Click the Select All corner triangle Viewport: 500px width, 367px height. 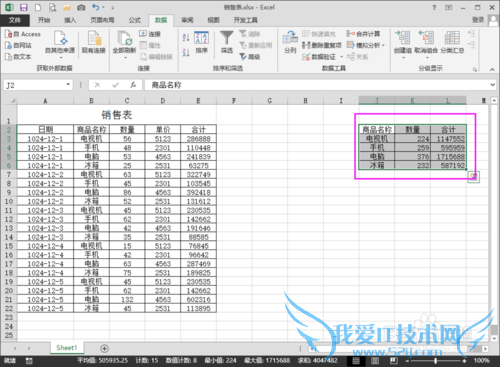(12, 100)
